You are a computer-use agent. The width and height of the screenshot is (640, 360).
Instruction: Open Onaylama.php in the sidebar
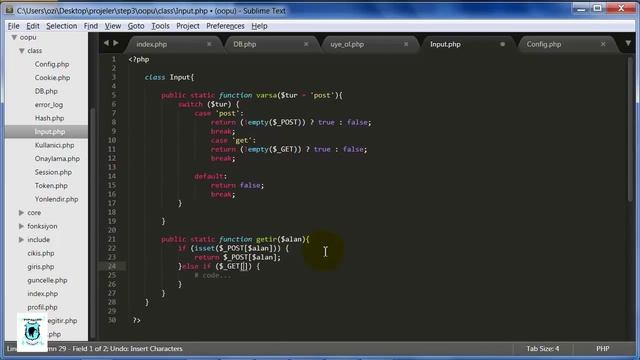pyautogui.click(x=57, y=158)
